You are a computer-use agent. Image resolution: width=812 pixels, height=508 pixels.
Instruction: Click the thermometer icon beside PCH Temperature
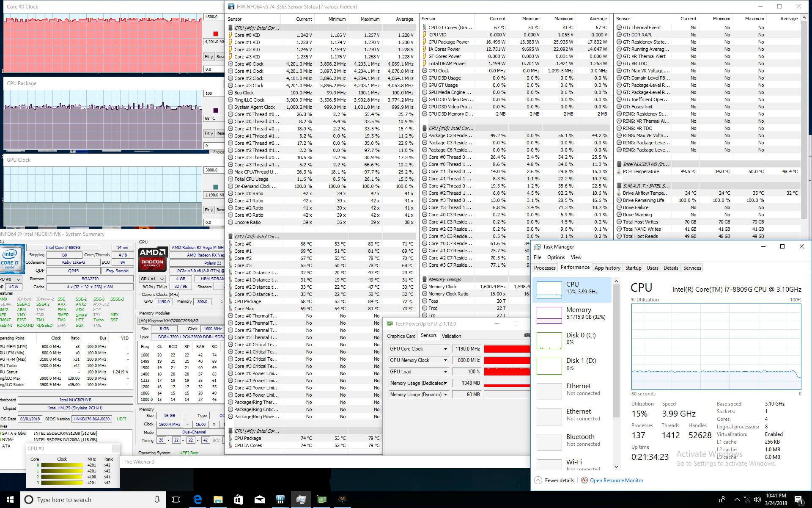click(x=619, y=171)
